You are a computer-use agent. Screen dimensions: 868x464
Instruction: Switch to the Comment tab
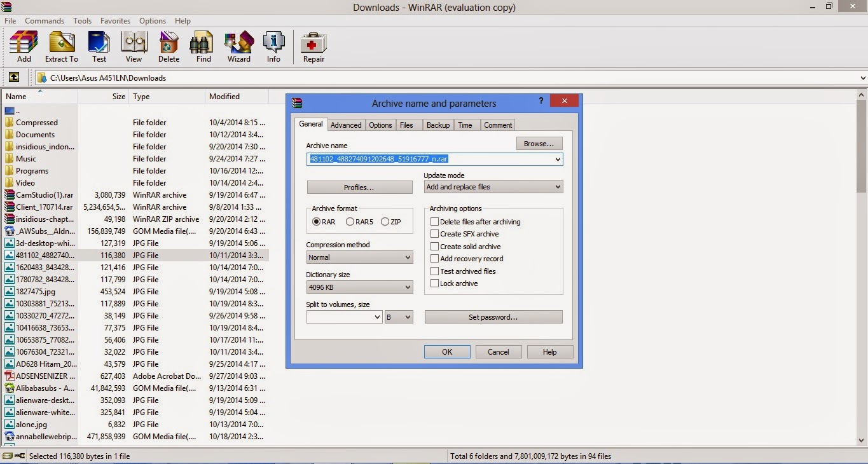[x=498, y=125]
